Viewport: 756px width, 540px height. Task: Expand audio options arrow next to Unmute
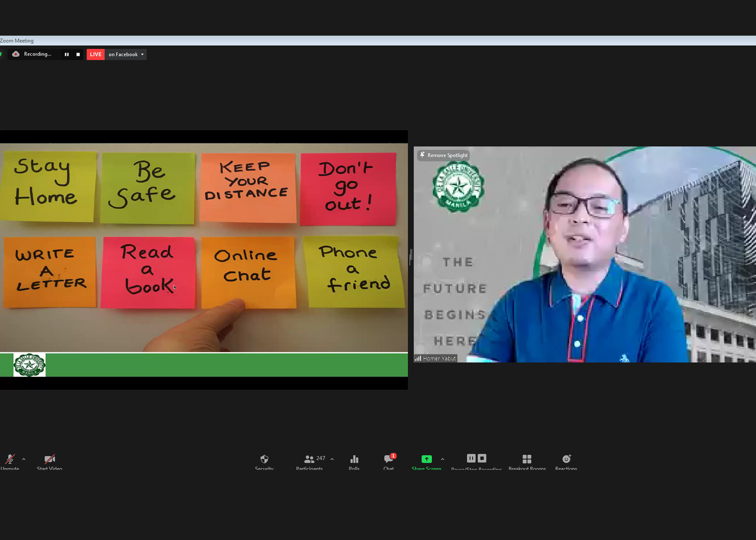click(24, 459)
